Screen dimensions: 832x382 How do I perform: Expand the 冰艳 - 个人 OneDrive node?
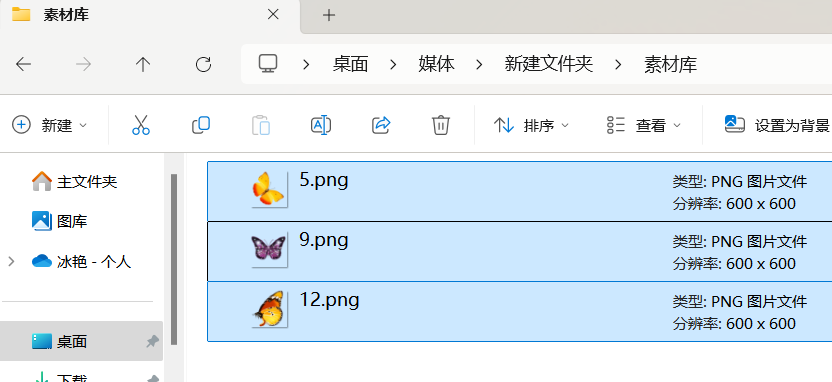click(x=11, y=262)
